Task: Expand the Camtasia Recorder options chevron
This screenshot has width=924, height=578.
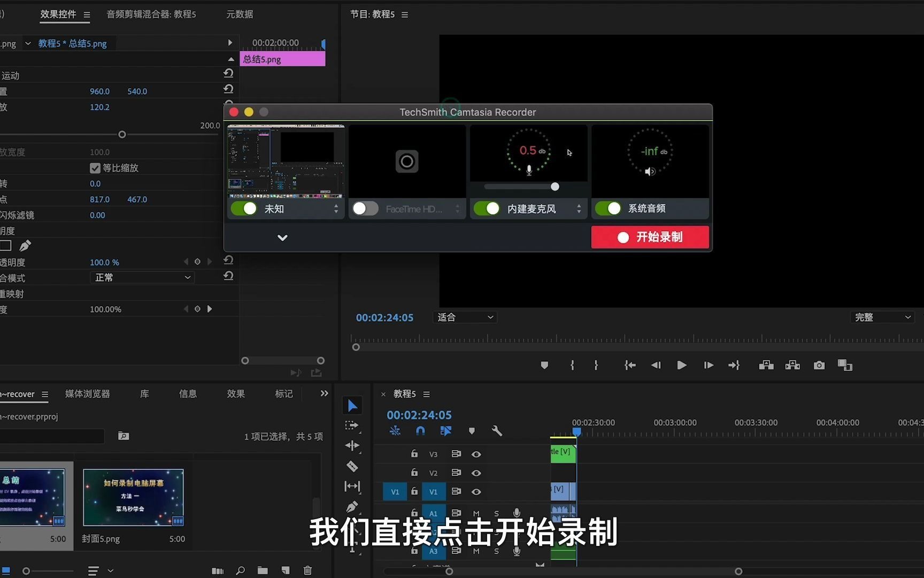Action: pyautogui.click(x=282, y=237)
